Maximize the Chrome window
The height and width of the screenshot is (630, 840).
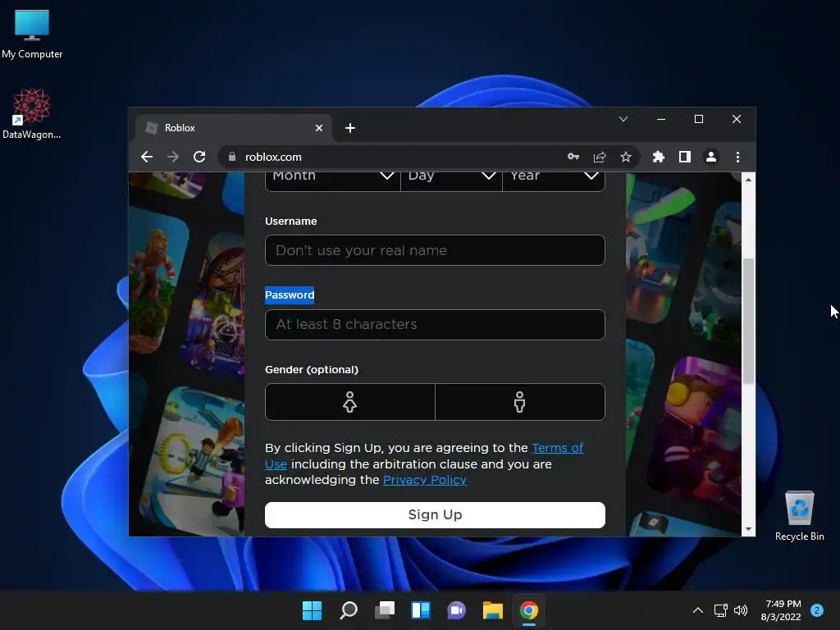[699, 119]
